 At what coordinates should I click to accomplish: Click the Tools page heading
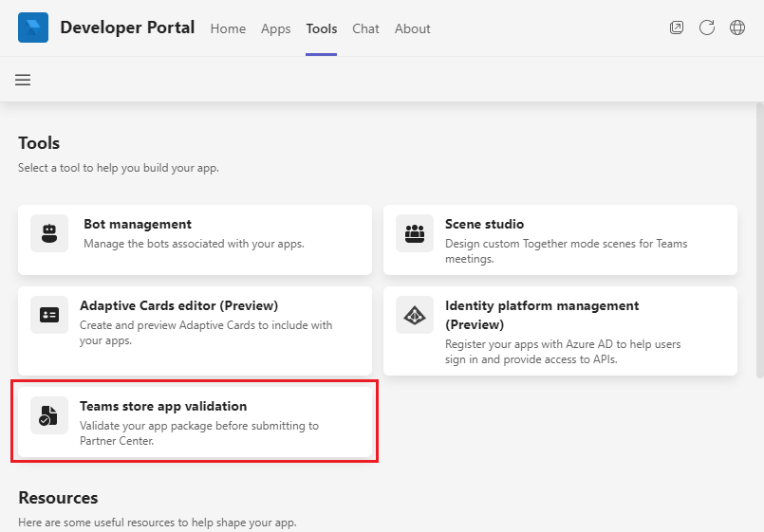coord(39,143)
